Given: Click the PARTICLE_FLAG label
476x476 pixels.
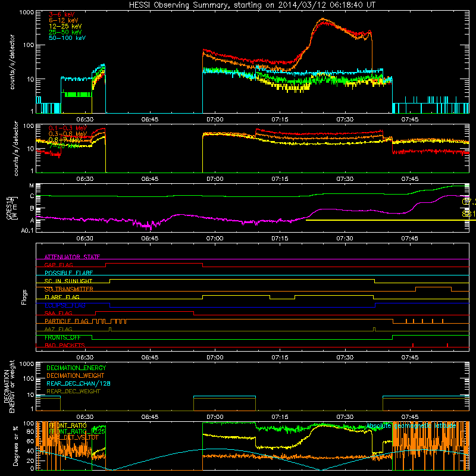Looking at the screenshot, I should 67,321.
